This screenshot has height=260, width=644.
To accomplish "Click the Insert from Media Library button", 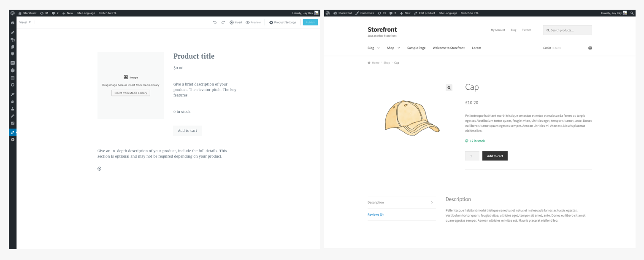I will tap(131, 93).
